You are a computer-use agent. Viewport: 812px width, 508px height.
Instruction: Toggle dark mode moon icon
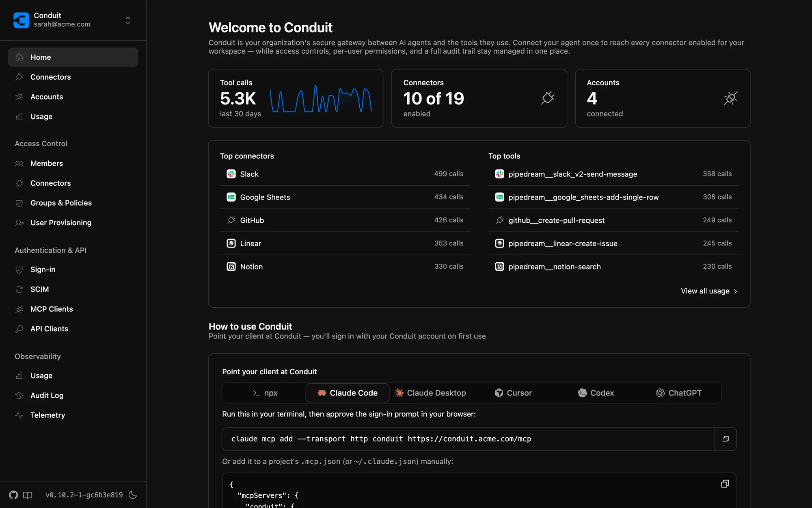point(133,495)
